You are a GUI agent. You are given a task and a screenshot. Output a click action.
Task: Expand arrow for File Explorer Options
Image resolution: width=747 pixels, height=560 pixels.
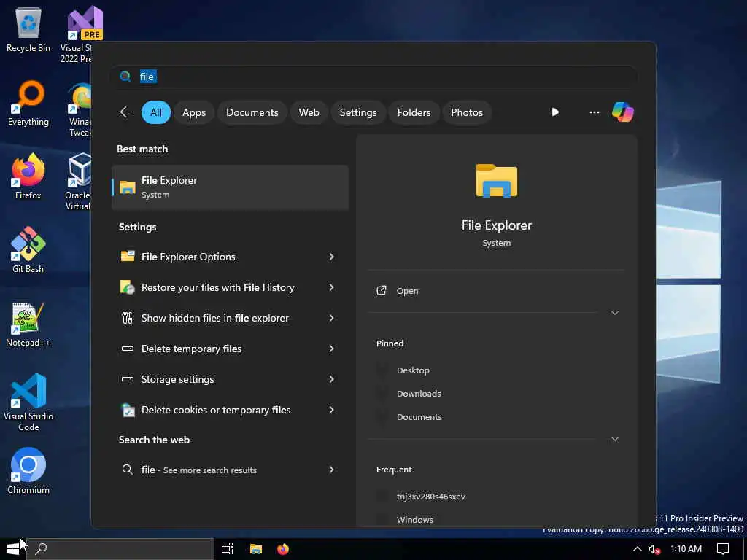pyautogui.click(x=332, y=257)
